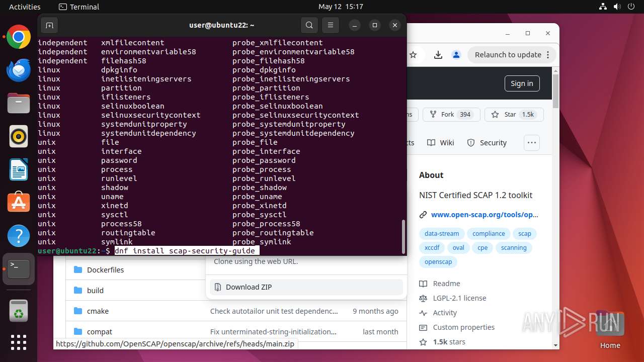Click the new tab icon in Terminal

point(49,25)
